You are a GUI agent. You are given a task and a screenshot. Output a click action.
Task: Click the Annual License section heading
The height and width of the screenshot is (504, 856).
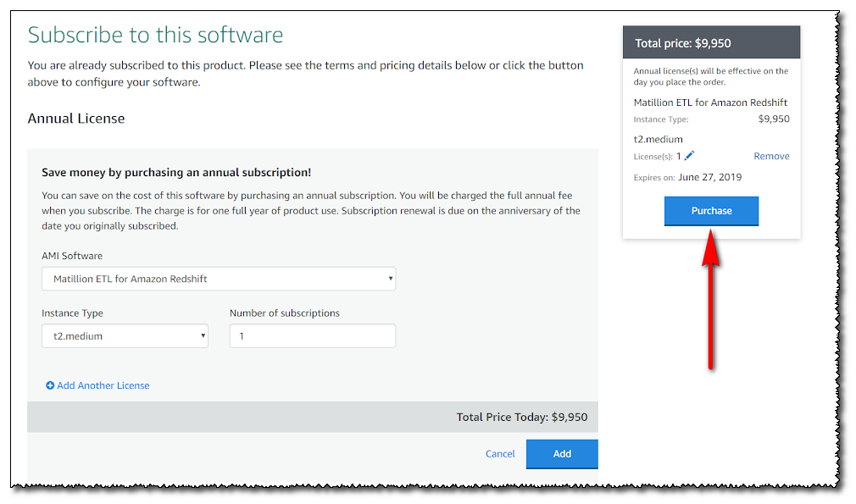click(x=76, y=119)
